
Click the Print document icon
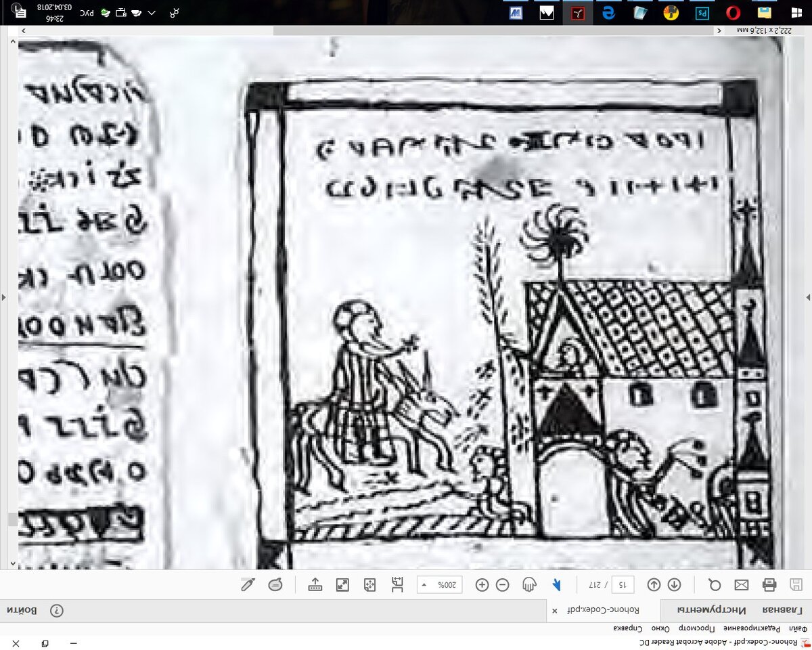point(769,584)
